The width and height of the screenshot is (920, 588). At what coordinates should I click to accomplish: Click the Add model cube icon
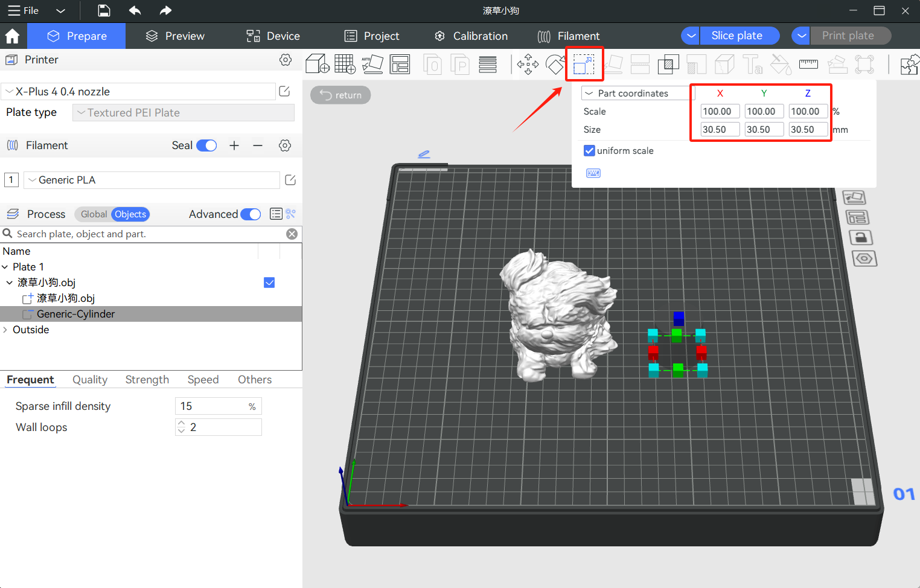(317, 64)
